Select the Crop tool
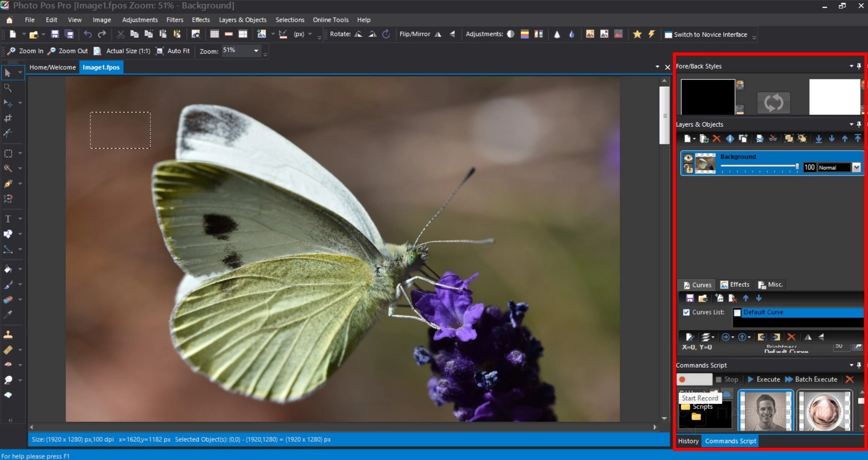 (x=8, y=119)
